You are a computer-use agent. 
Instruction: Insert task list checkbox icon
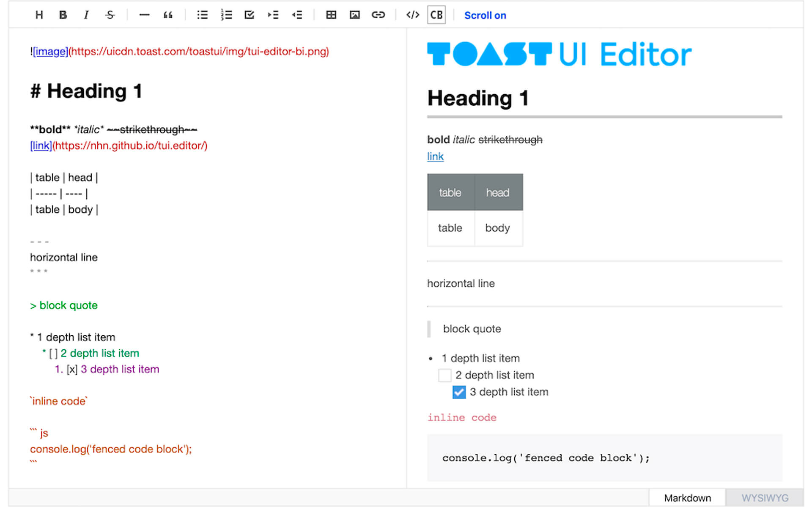(250, 15)
